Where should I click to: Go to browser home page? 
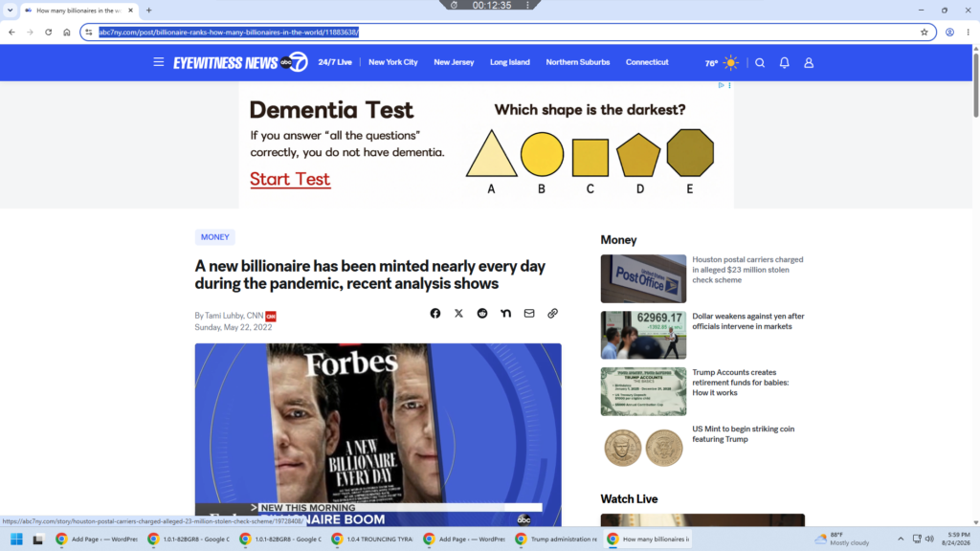tap(67, 33)
